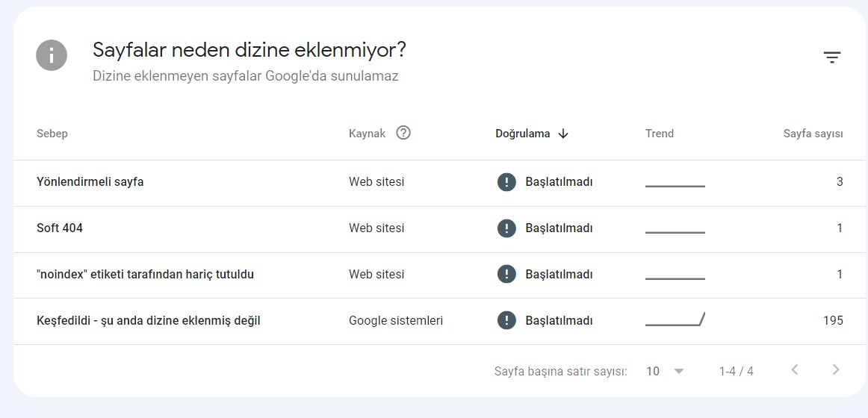Viewport: 868px width, 418px height.
Task: Open the Keşfedildi - şu anda dizine eklenmiş değil row
Action: (440, 320)
